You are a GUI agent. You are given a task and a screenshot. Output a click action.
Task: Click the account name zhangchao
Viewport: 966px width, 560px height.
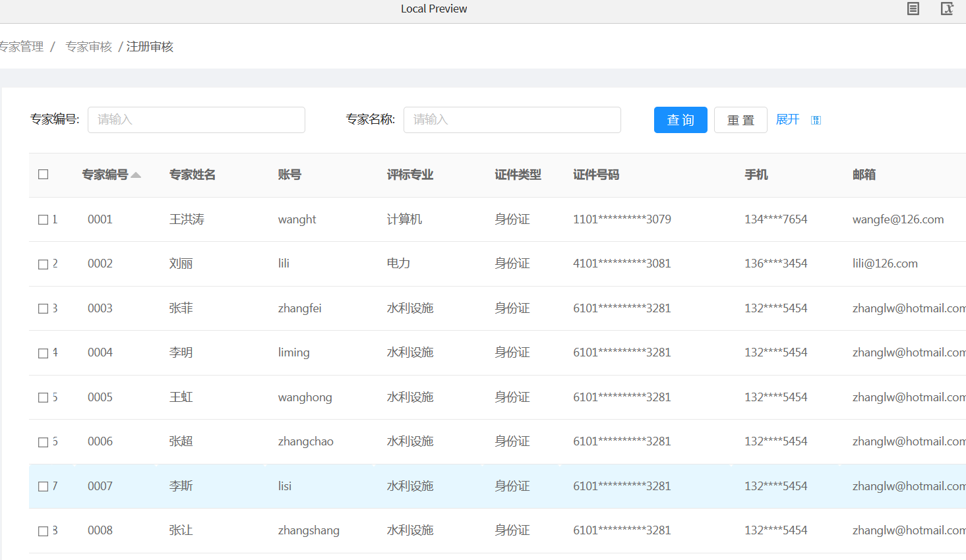(305, 441)
